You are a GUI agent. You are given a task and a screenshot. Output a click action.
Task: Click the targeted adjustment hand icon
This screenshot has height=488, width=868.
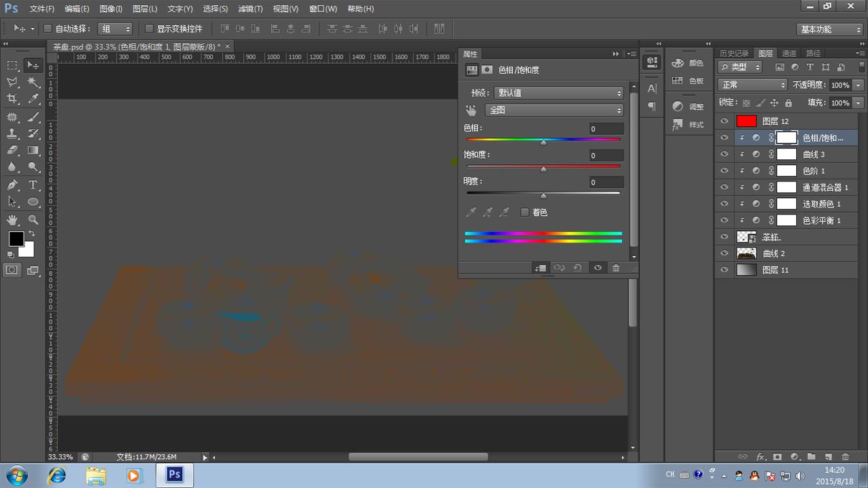pos(471,111)
